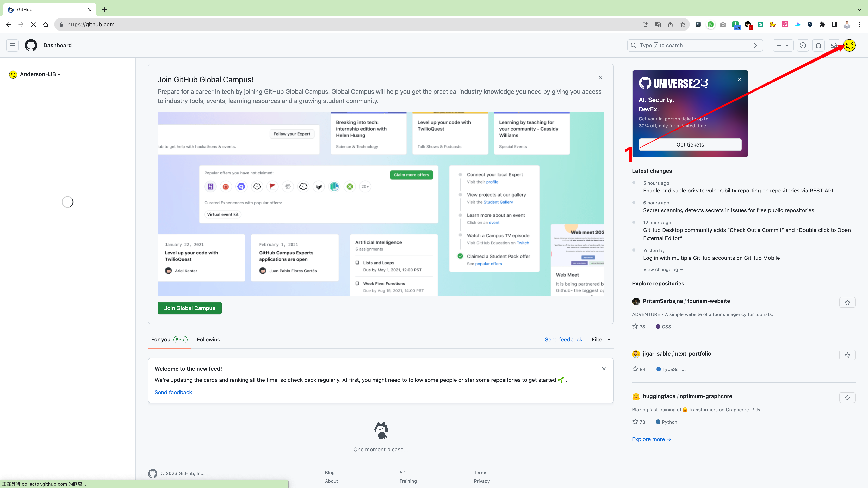Follow the Explore more link
Screen dimensions: 868x488
[651, 439]
